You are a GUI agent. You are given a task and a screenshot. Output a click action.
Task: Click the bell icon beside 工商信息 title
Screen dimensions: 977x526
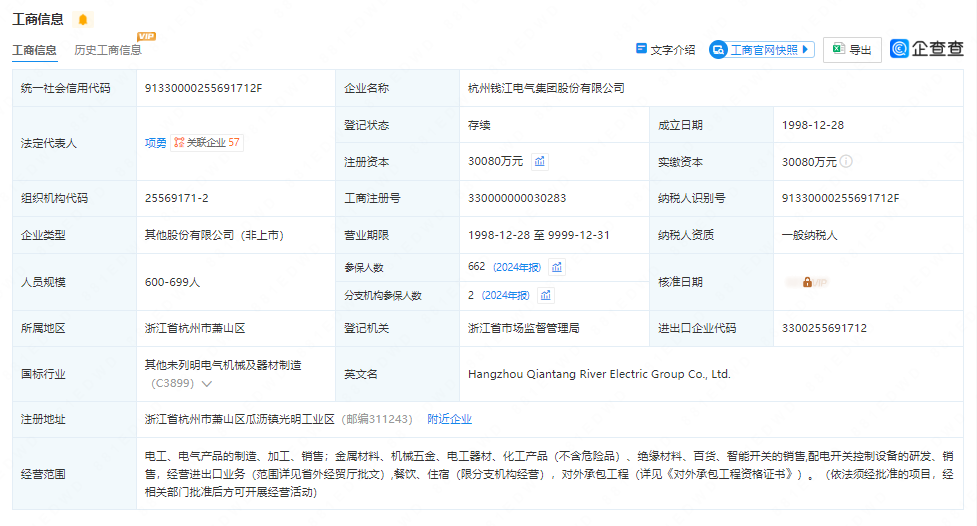tap(82, 19)
